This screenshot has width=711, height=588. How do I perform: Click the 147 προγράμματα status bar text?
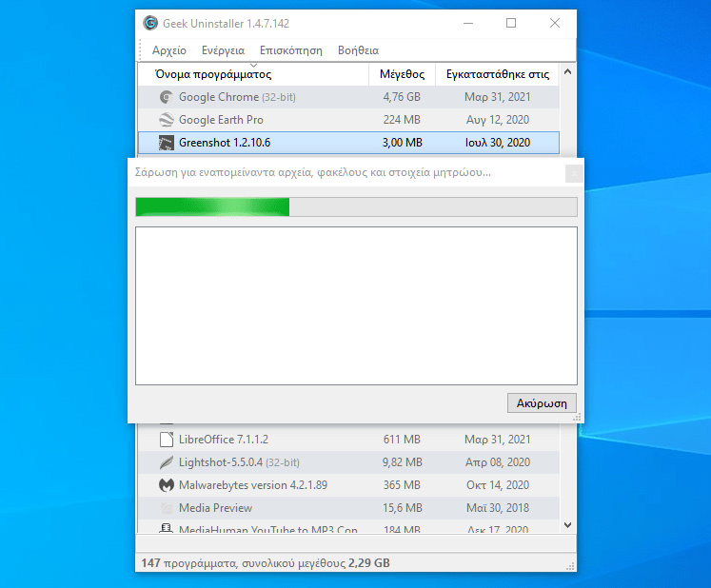click(x=266, y=563)
